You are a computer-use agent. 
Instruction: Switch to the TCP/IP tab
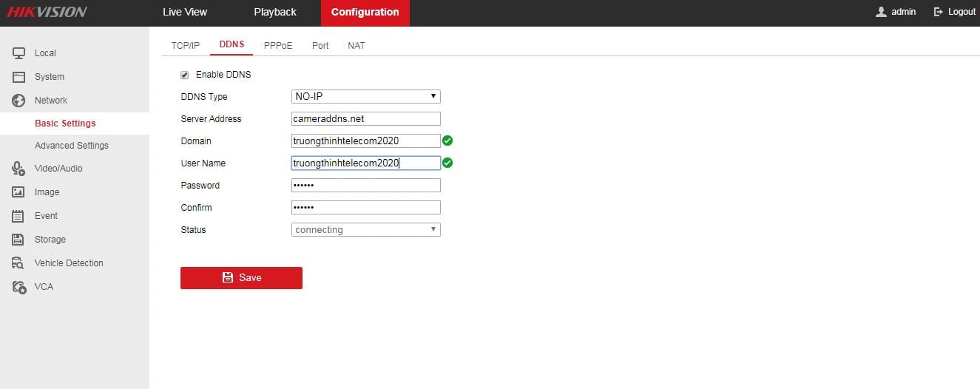pos(186,46)
